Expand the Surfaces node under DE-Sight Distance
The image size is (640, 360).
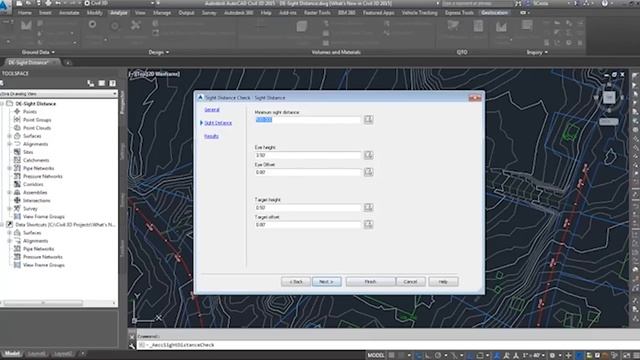[x=9, y=136]
